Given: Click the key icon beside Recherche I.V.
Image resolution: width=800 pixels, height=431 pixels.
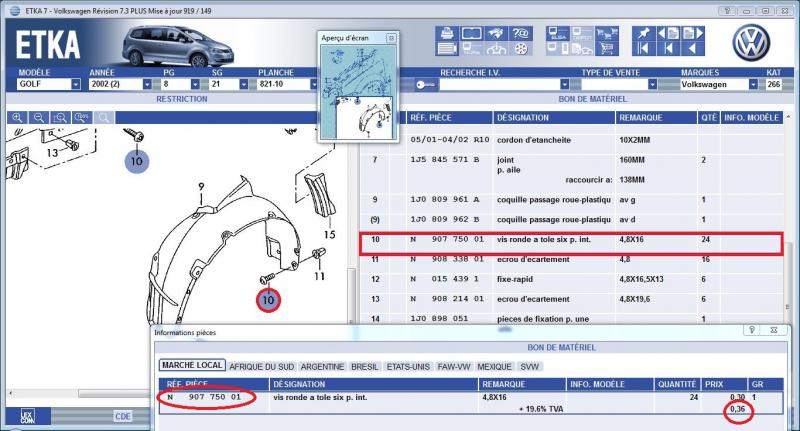Looking at the screenshot, I should coord(425,84).
